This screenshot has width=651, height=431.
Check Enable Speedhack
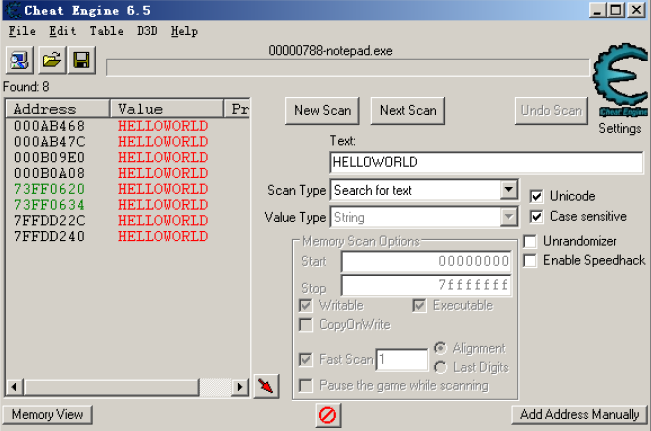pyautogui.click(x=530, y=261)
